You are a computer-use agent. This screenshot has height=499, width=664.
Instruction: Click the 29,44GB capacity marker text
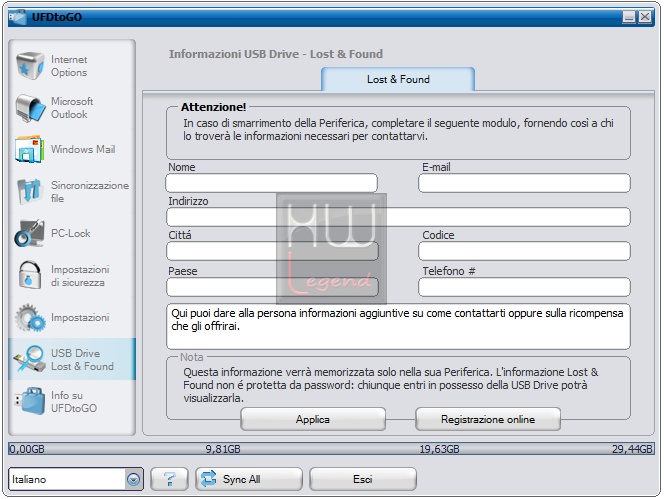[x=632, y=449]
